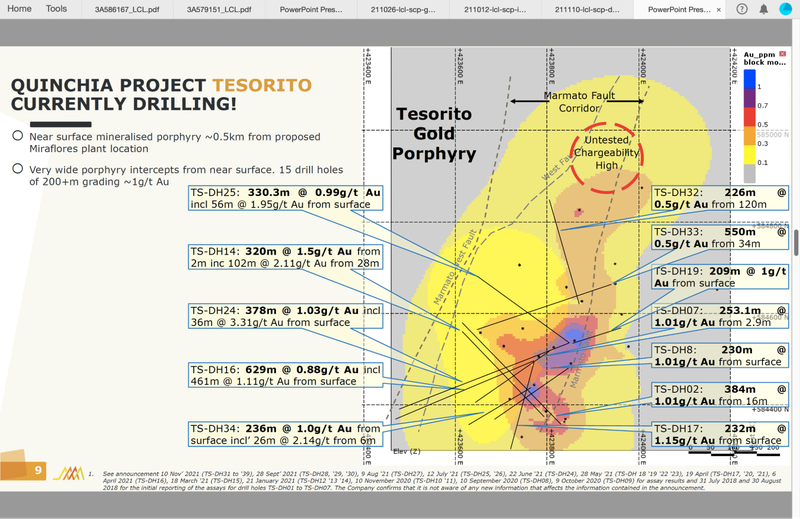The height and width of the screenshot is (519, 800).
Task: Click the TS-DH25 330.3m callout
Action: (286, 199)
